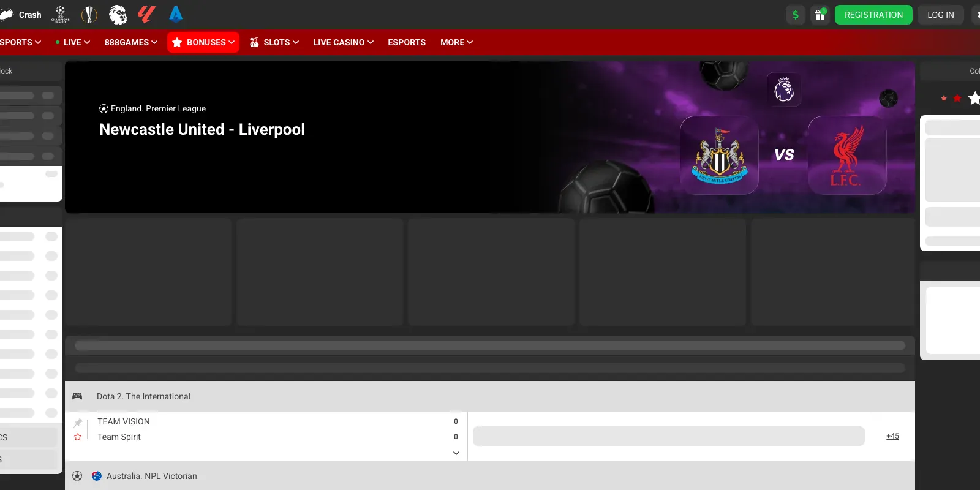980x490 pixels.
Task: Expand the LIVE CASINO menu
Action: pyautogui.click(x=343, y=42)
